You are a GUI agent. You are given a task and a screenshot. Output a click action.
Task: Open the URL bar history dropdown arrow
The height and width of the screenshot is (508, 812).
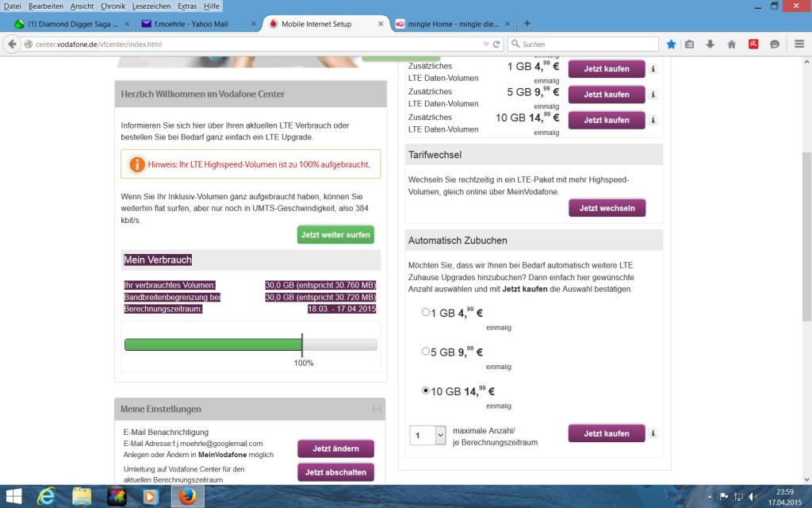pyautogui.click(x=486, y=44)
